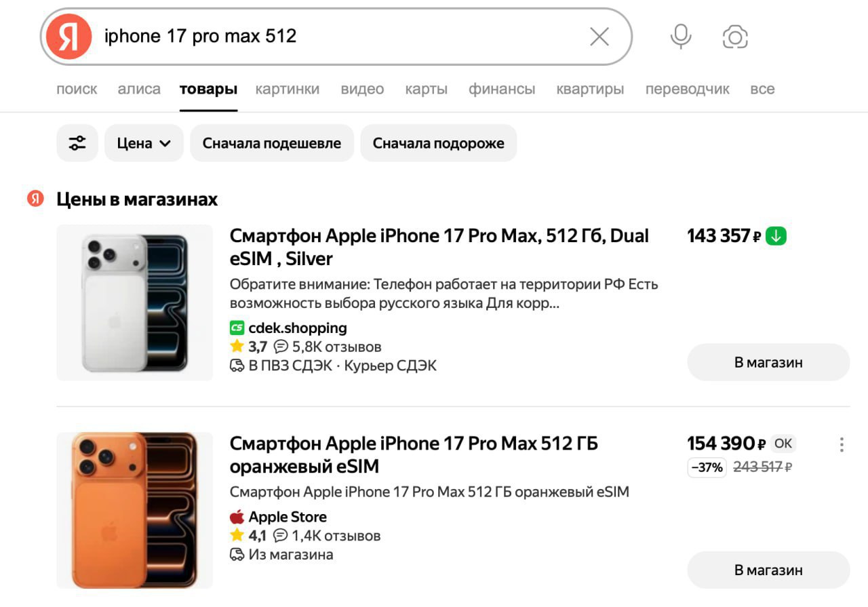This screenshot has height=607, width=868.
Task: Sort by Сначала подороже
Action: pos(438,143)
